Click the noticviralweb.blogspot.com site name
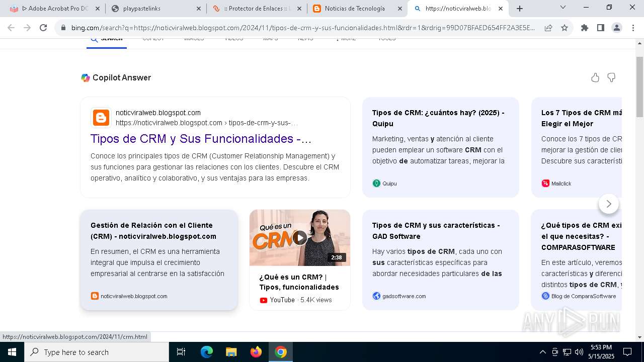644x362 pixels. [158, 113]
